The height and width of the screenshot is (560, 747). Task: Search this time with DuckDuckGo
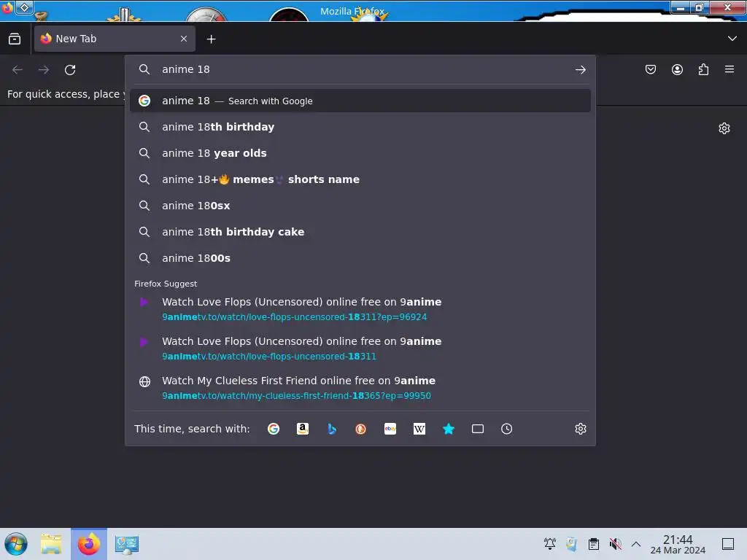click(360, 429)
